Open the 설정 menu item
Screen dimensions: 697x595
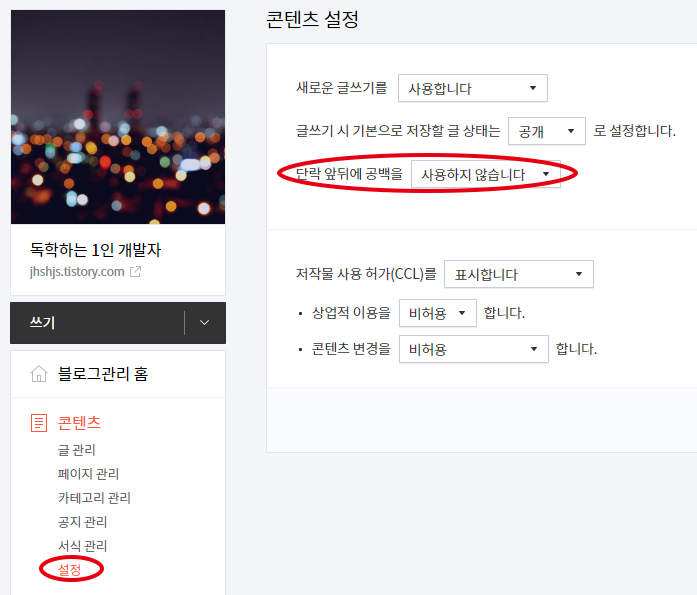point(70,569)
